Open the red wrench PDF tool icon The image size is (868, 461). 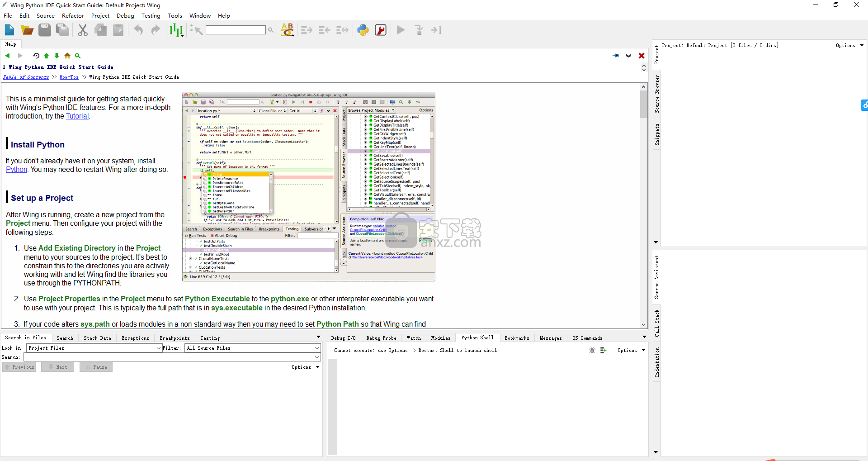click(381, 30)
